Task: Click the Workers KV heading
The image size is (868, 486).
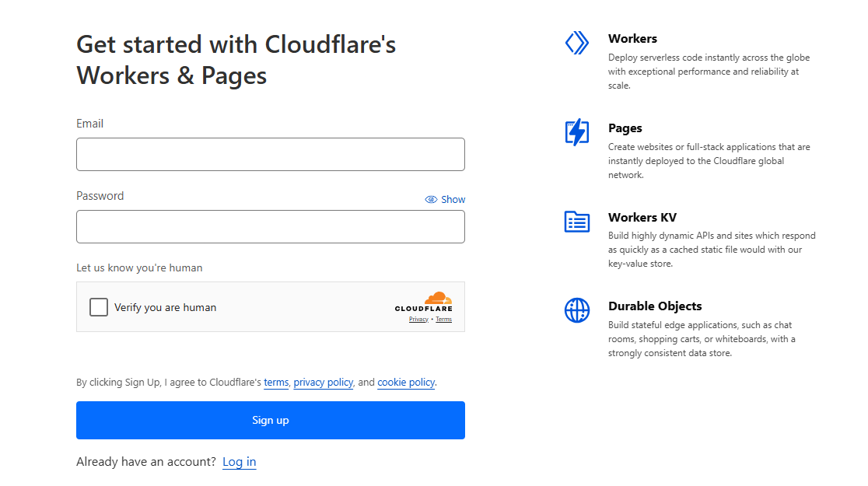Action: (x=642, y=218)
